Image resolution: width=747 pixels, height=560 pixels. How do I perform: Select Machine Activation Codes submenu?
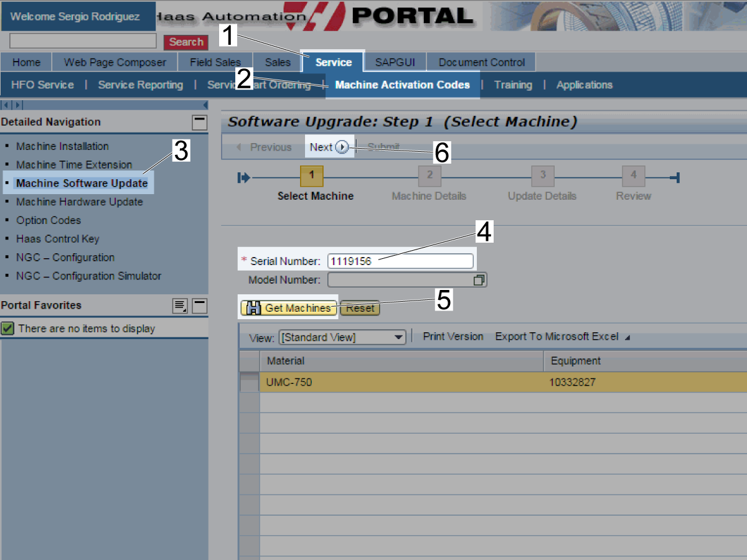pos(403,85)
